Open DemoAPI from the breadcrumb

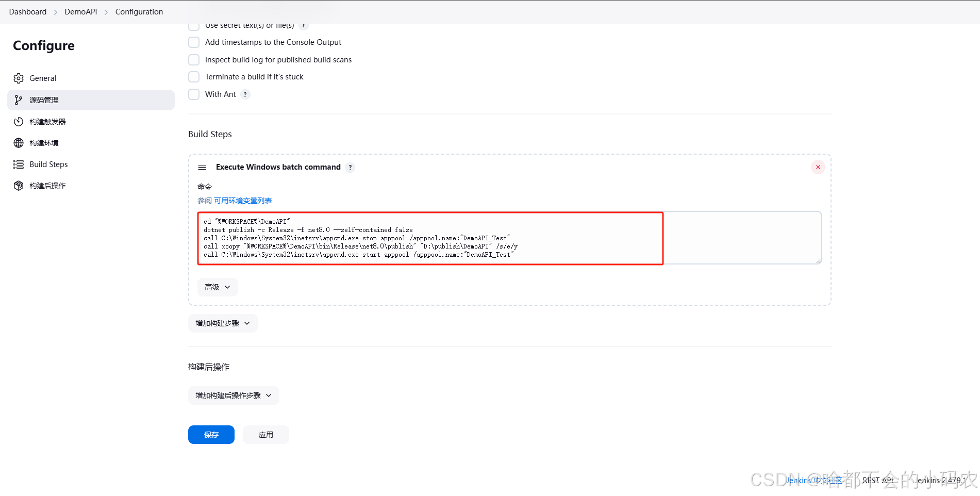point(80,11)
